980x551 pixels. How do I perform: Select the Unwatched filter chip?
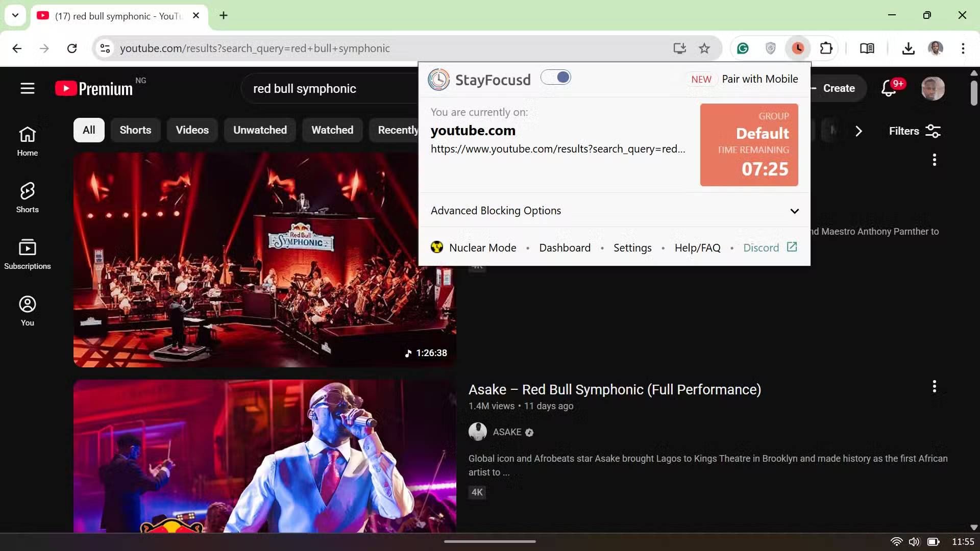[260, 130]
